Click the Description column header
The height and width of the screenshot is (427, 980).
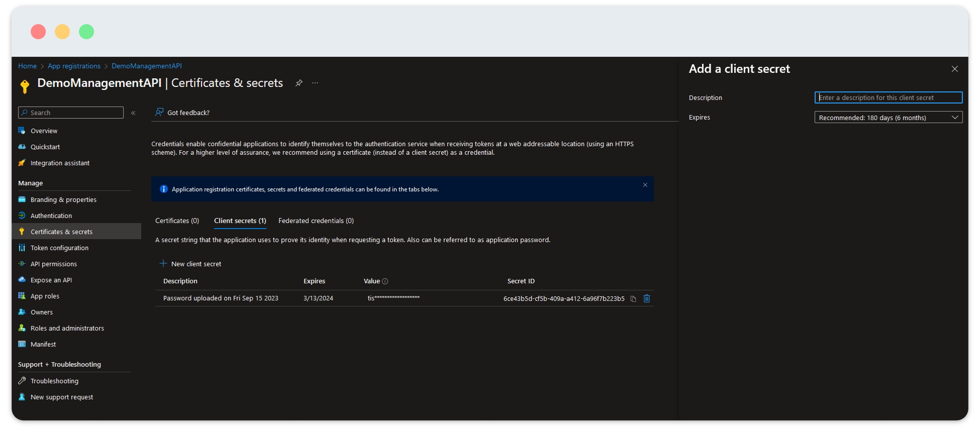(180, 281)
